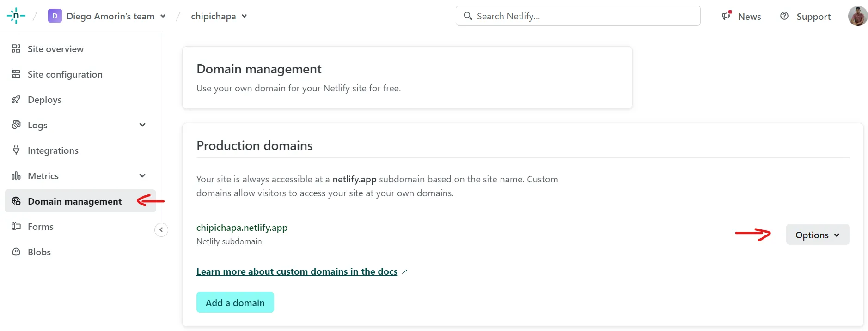Open Learn more about custom domains docs link
This screenshot has height=331, width=868.
[x=297, y=271]
